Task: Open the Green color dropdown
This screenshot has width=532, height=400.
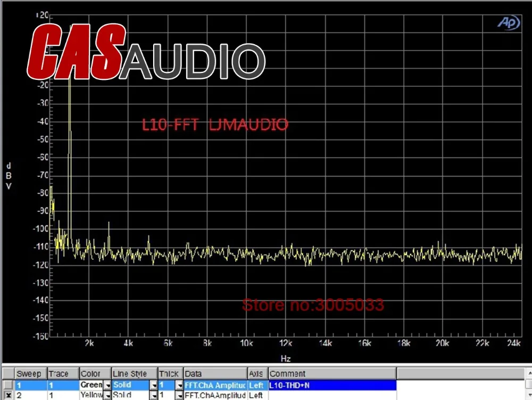Action: [x=107, y=385]
